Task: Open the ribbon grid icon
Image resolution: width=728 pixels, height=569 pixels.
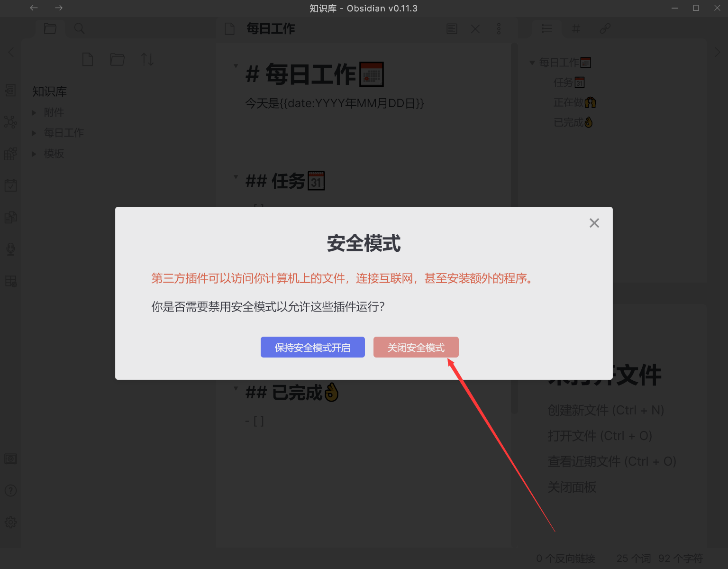Action: pos(10,281)
